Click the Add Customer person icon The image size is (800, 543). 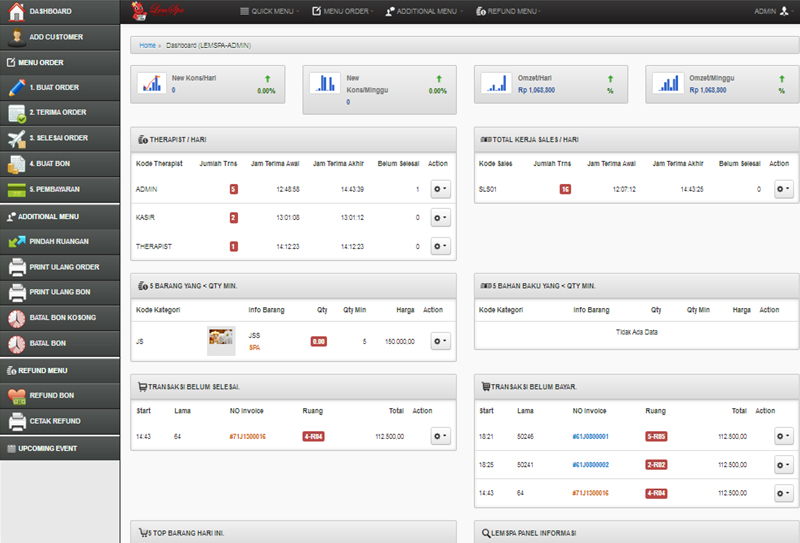[x=16, y=37]
